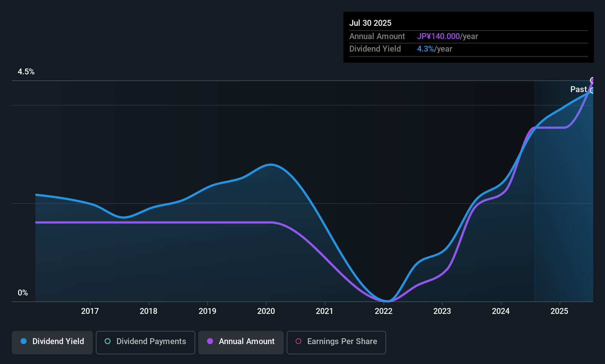Screen dimensions: 605x364
Task: Select the 2017 x-axis label
Action: coord(90,311)
